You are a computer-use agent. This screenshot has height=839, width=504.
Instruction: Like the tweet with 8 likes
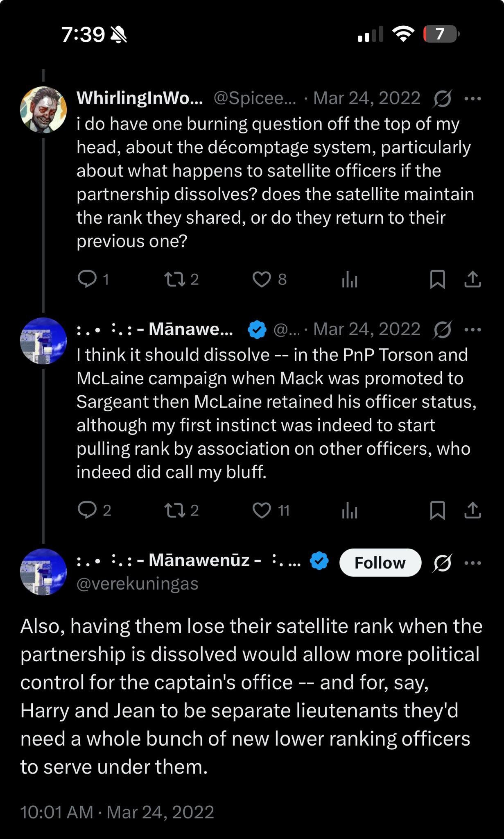coord(262,279)
